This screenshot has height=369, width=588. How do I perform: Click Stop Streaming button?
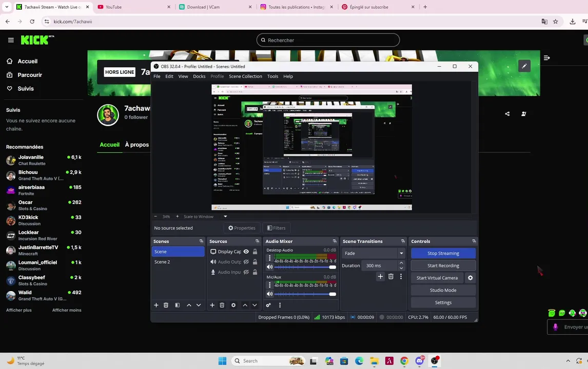coord(443,253)
